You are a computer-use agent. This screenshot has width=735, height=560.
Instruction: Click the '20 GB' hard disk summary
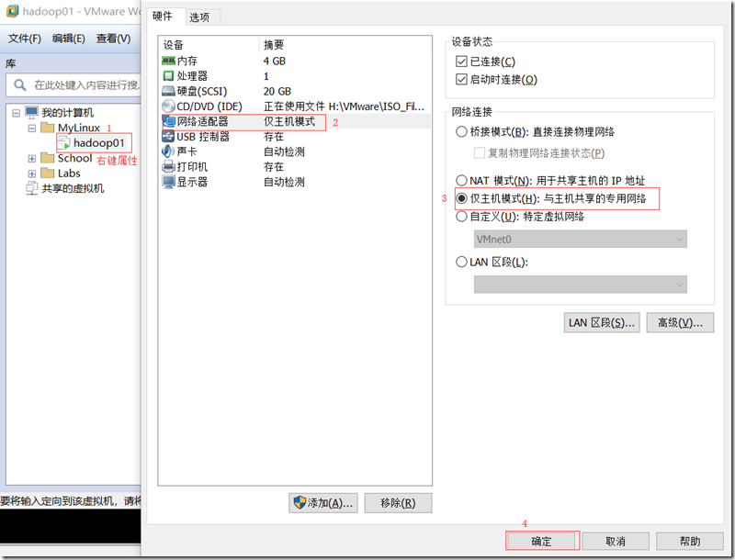[x=277, y=91]
